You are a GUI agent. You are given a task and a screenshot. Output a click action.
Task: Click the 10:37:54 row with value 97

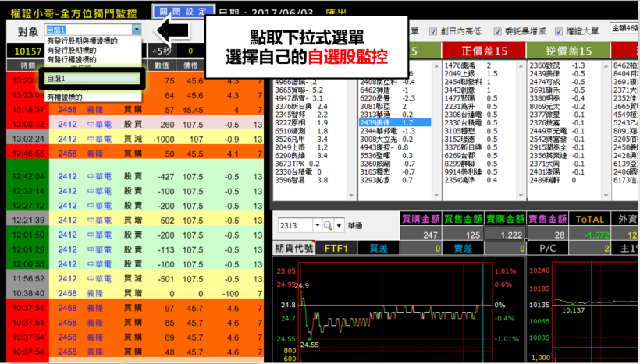click(x=135, y=308)
